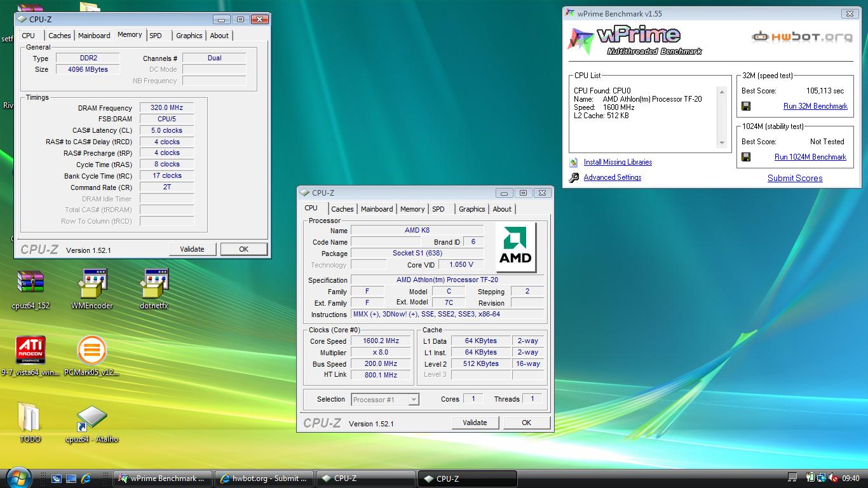
Task: Open Advanced Settings link in wPrime
Action: [613, 177]
